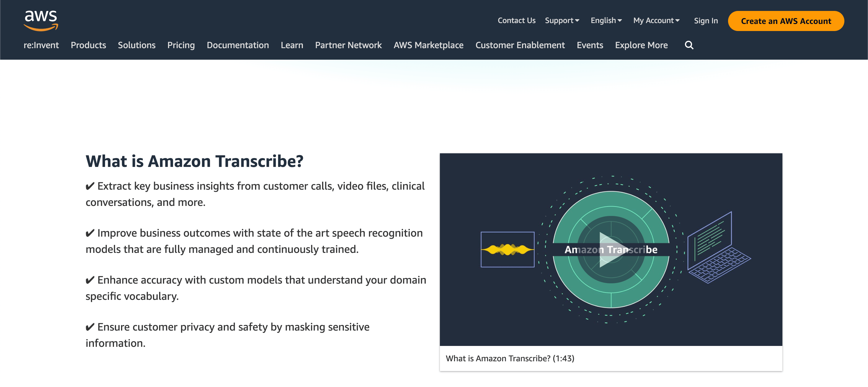Click Contact Us
Viewport: 868px width, 387px height.
tap(516, 20)
